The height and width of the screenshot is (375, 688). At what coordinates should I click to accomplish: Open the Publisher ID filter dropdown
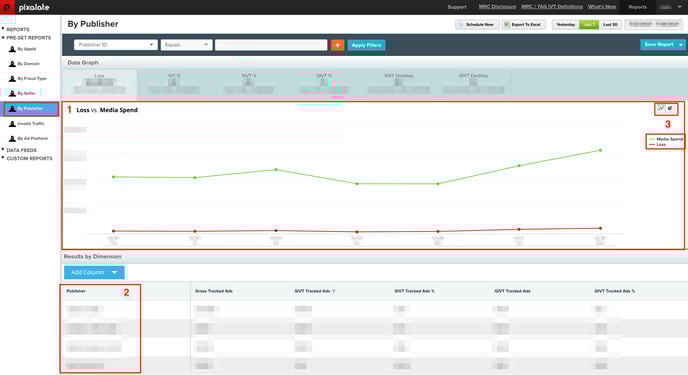click(116, 45)
